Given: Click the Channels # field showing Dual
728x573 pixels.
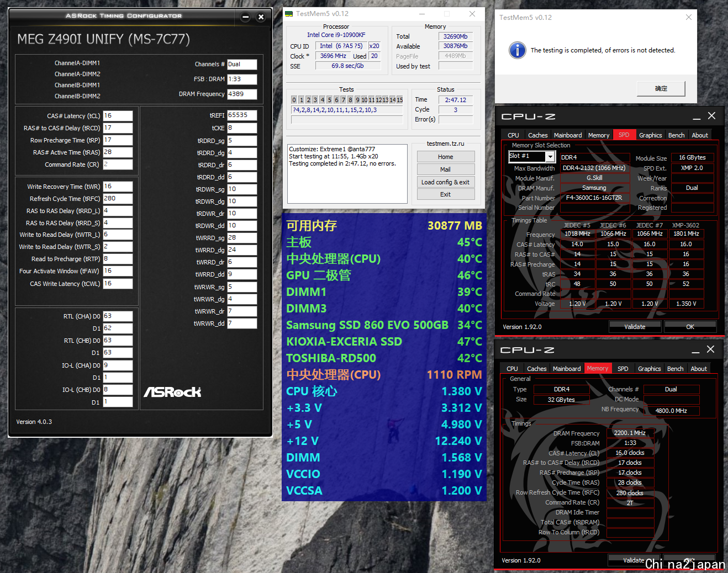Looking at the screenshot, I should click(x=242, y=64).
